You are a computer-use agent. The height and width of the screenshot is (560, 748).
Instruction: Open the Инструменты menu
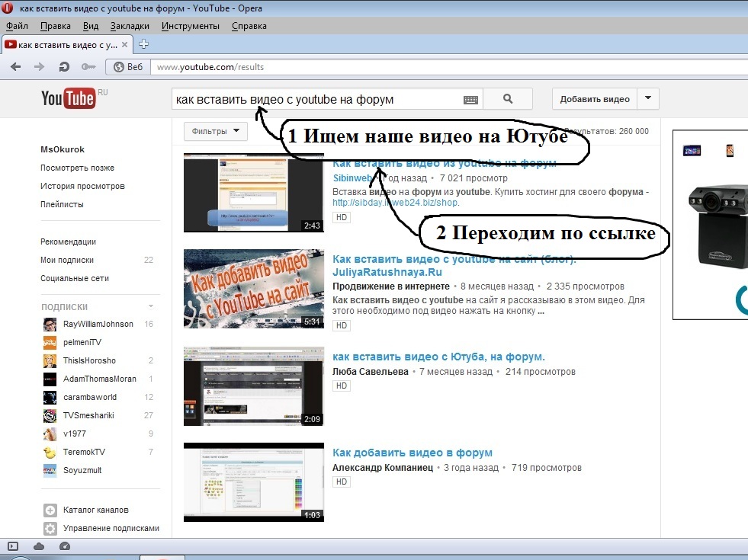[x=191, y=26]
